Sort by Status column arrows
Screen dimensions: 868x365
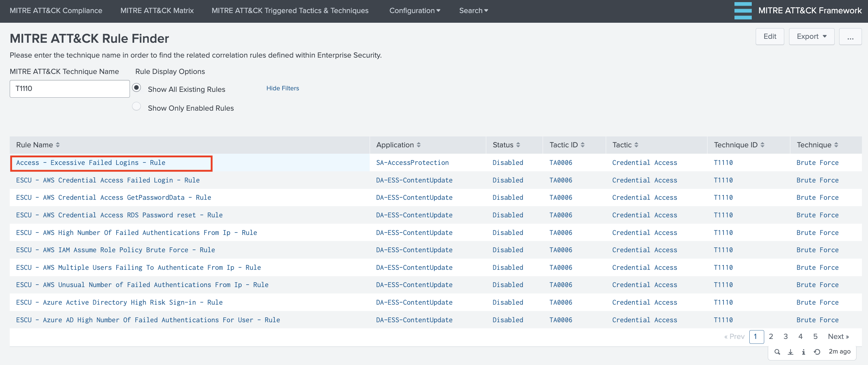click(x=518, y=145)
